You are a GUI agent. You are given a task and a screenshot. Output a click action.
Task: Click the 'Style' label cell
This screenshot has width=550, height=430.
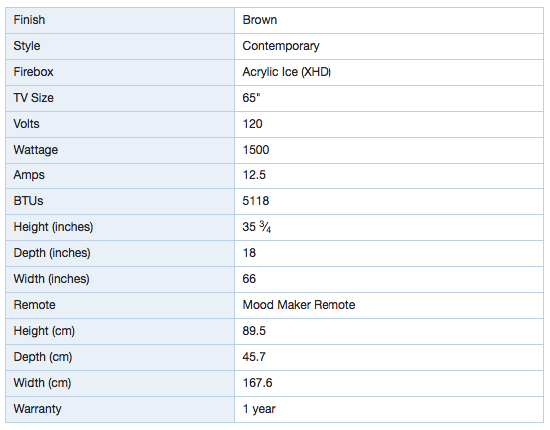tap(120, 46)
